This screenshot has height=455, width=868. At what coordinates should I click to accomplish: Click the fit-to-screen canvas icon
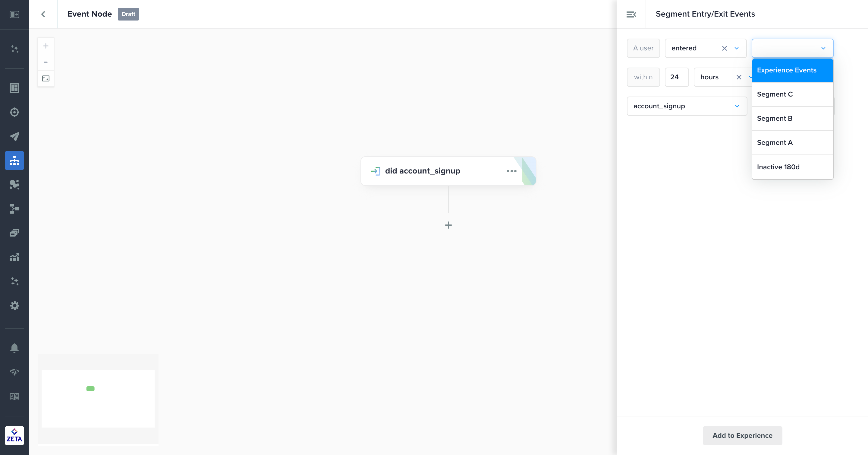[x=46, y=78]
